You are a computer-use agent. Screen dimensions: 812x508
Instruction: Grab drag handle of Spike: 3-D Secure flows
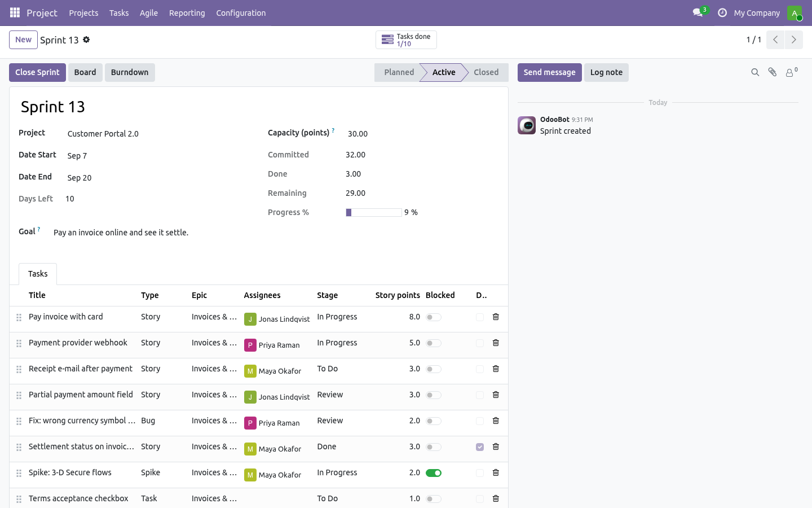pyautogui.click(x=19, y=473)
